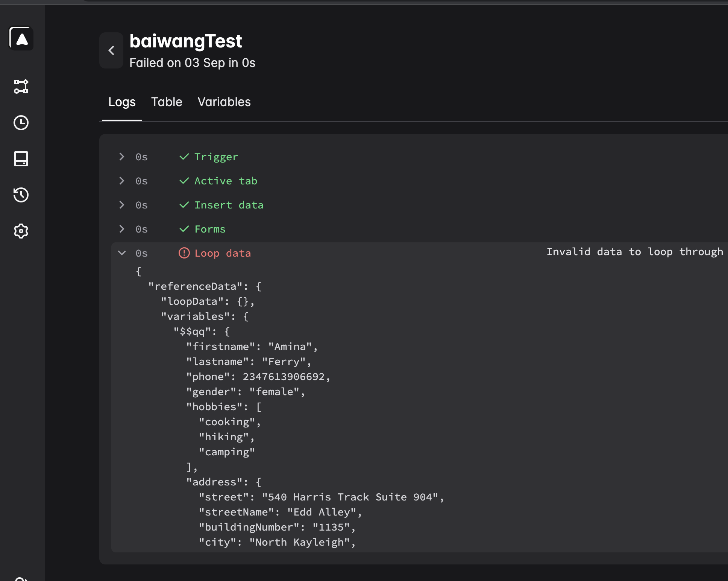Switch to the Variables tab
The image size is (728, 581).
coord(224,102)
